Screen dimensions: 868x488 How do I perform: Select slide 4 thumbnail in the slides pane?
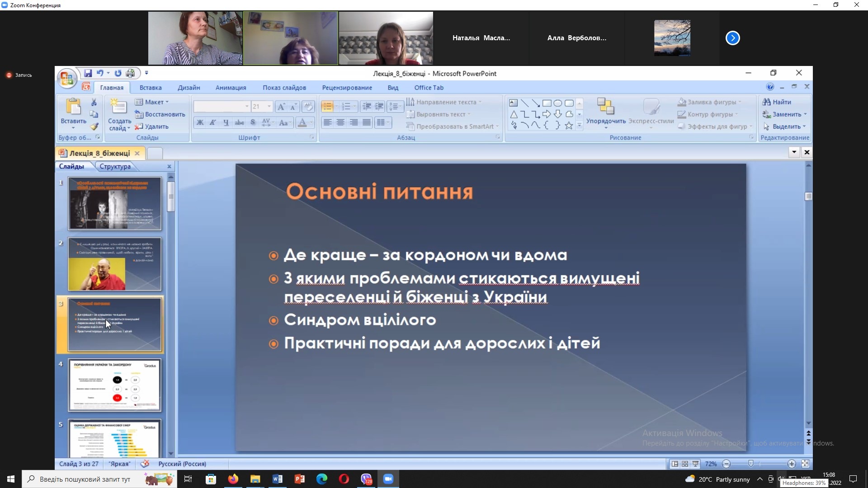click(114, 385)
